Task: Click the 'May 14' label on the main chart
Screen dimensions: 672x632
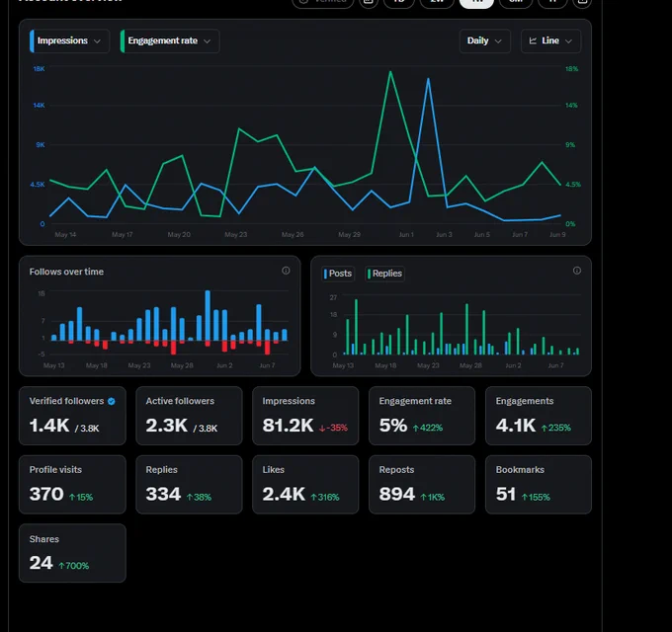Action: [65, 235]
